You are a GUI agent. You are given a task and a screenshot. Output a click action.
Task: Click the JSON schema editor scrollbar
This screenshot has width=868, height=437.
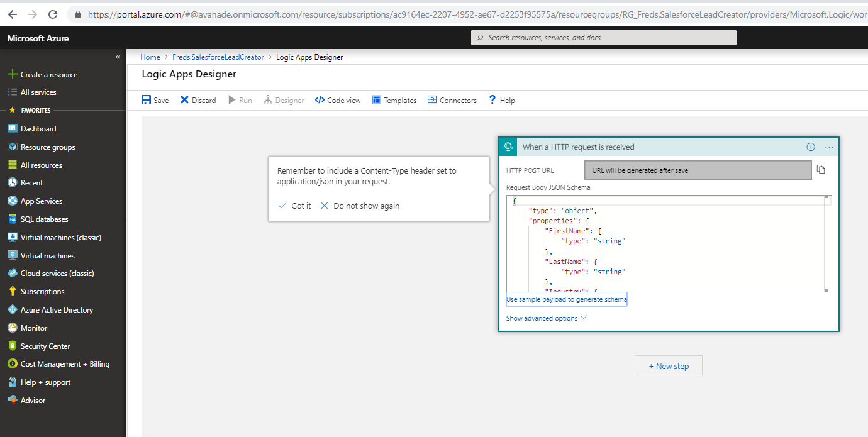828,243
